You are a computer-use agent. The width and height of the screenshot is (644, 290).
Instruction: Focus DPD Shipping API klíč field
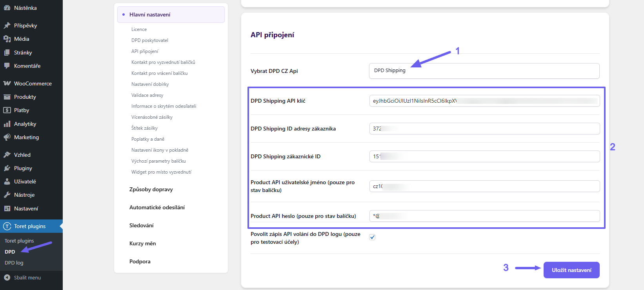click(x=484, y=101)
